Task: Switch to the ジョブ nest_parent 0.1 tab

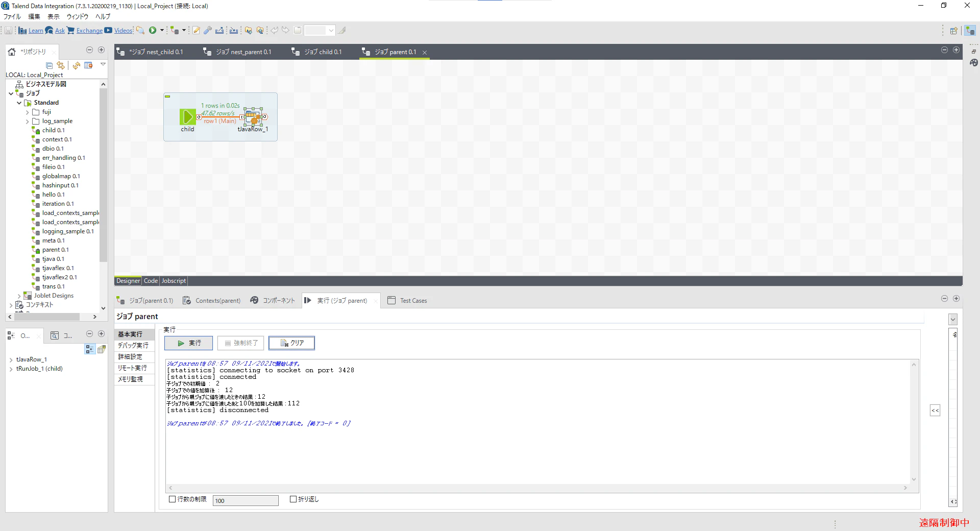Action: coord(237,52)
